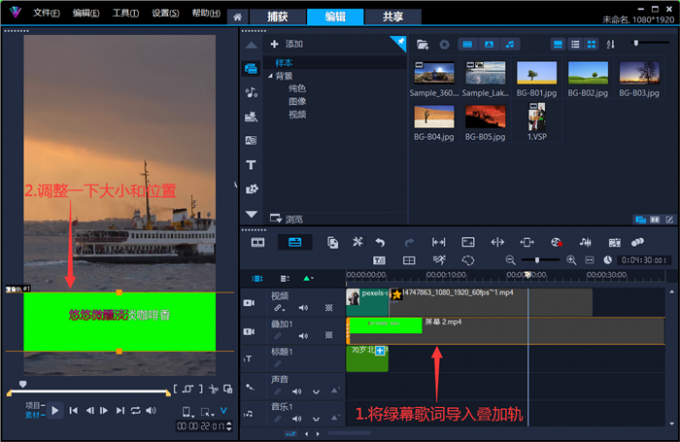Switch to the 捕获 tab

tap(278, 17)
